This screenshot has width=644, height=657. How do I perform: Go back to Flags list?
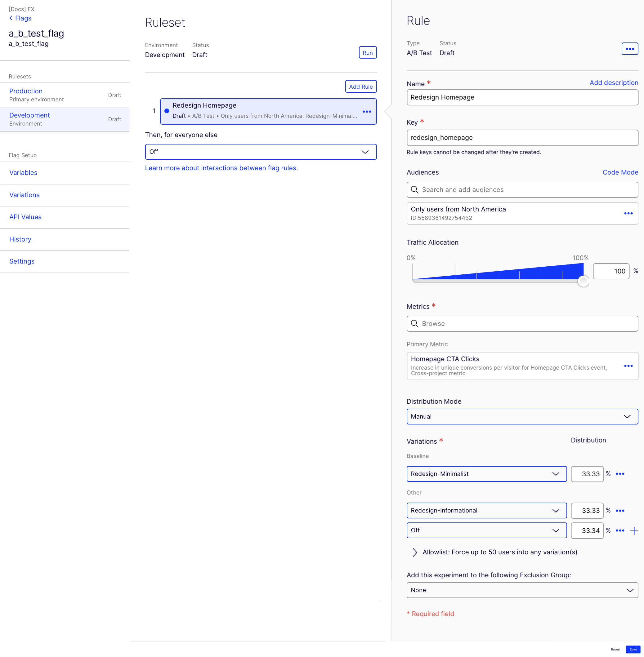coord(20,18)
